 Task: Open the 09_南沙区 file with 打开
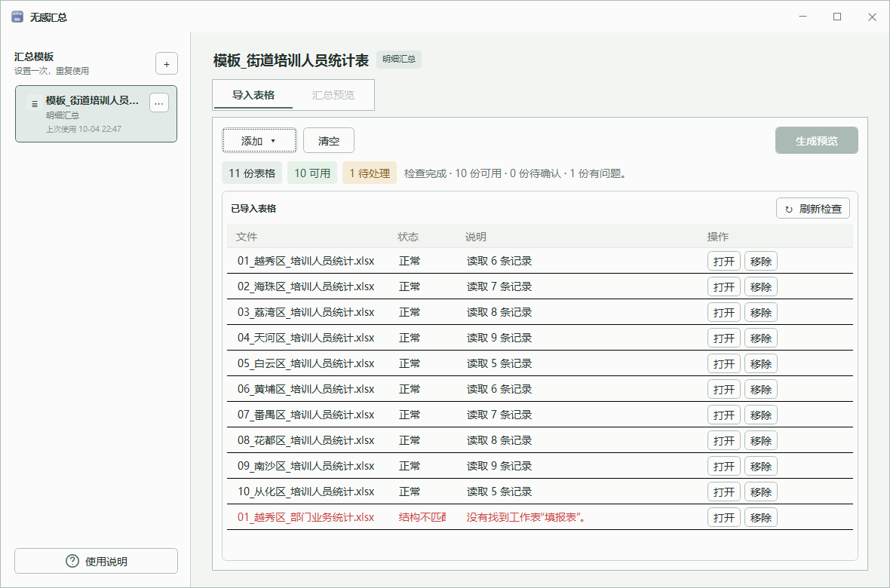(x=724, y=466)
